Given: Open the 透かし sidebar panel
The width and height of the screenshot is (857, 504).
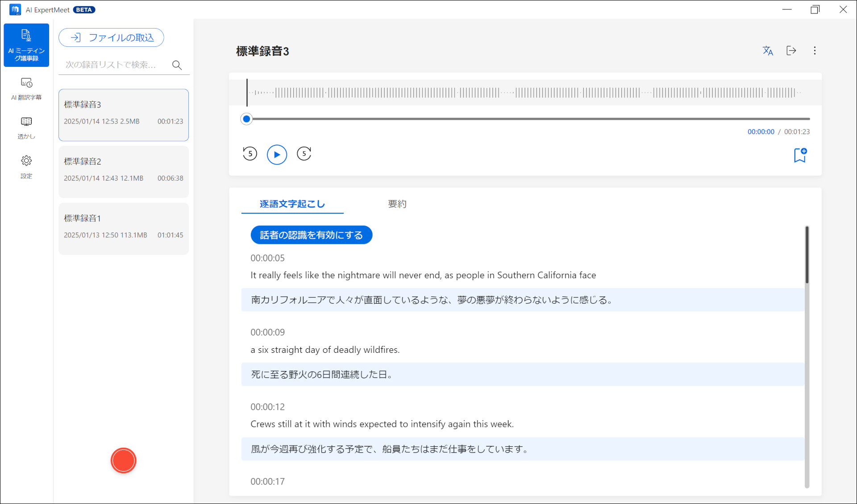Looking at the screenshot, I should pos(26,128).
